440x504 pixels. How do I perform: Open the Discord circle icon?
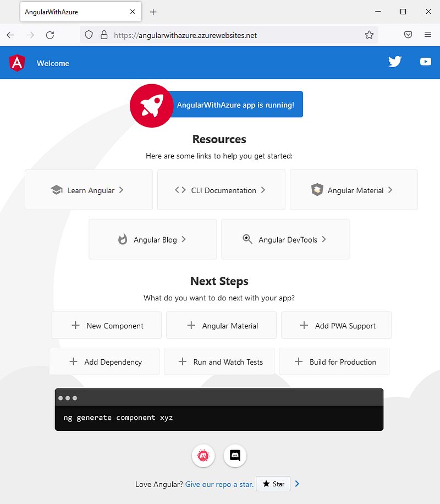pyautogui.click(x=235, y=456)
